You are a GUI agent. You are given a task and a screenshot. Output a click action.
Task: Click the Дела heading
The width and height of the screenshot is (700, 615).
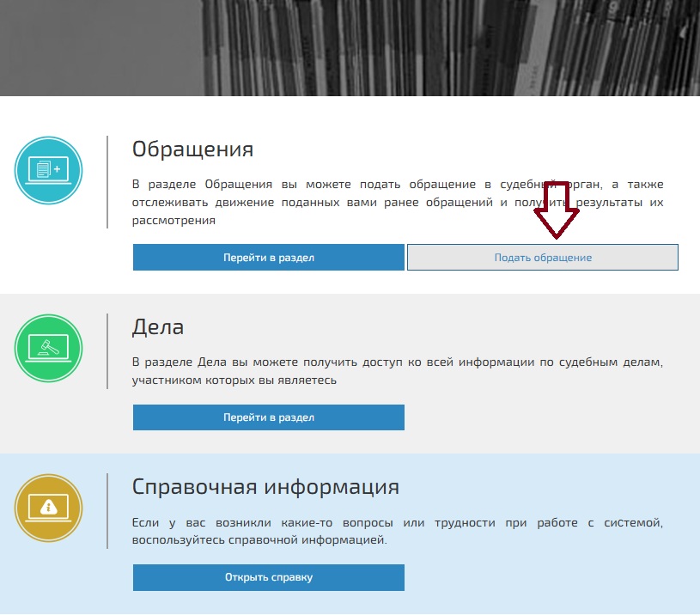pos(157,327)
